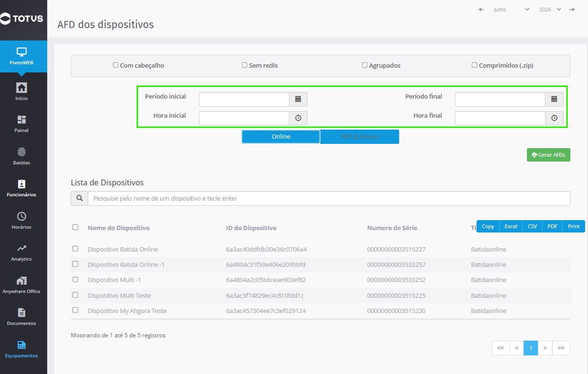588x374 pixels.
Task: Open calendar picker for Período final
Action: point(554,99)
